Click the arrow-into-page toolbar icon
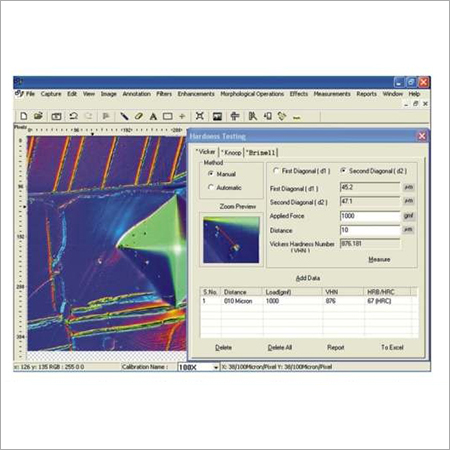This screenshot has height=450, width=450. click(268, 116)
